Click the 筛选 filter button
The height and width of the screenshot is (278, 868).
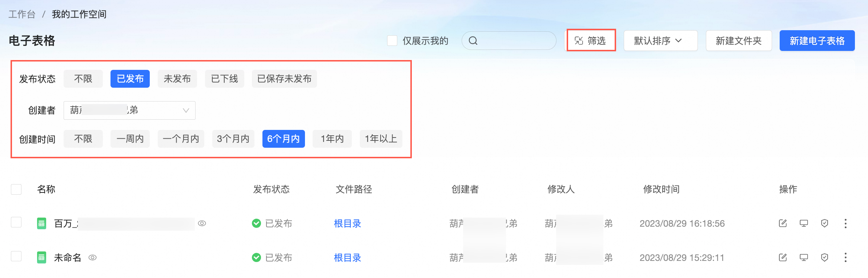click(591, 40)
